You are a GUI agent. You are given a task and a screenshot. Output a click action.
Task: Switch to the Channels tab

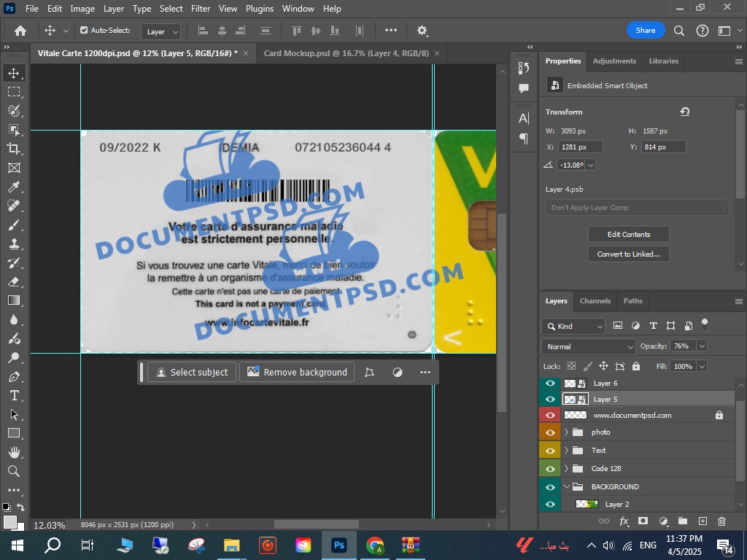point(595,301)
